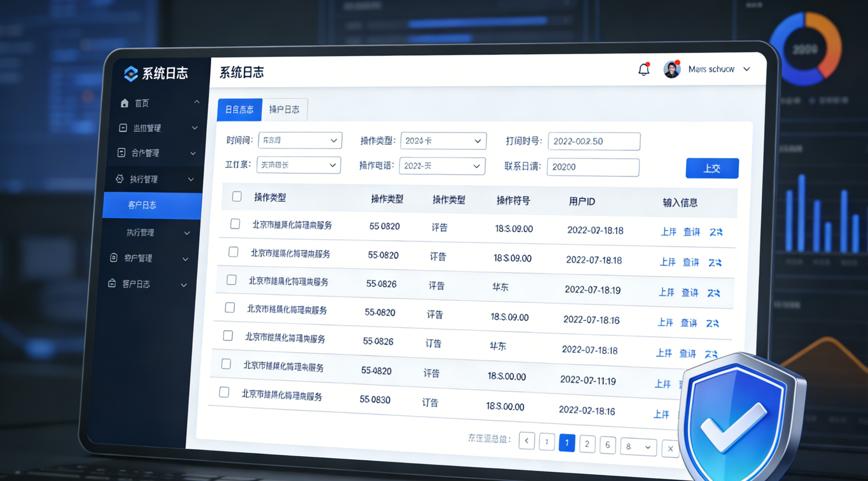Click the 系统日志 logo icon in sidebar
The height and width of the screenshot is (481, 868).
[131, 73]
